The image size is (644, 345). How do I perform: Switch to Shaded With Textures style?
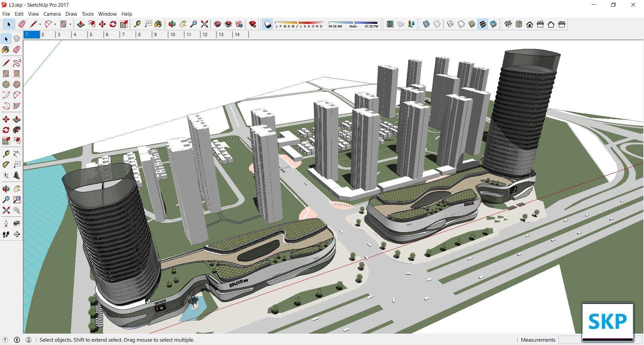483,24
